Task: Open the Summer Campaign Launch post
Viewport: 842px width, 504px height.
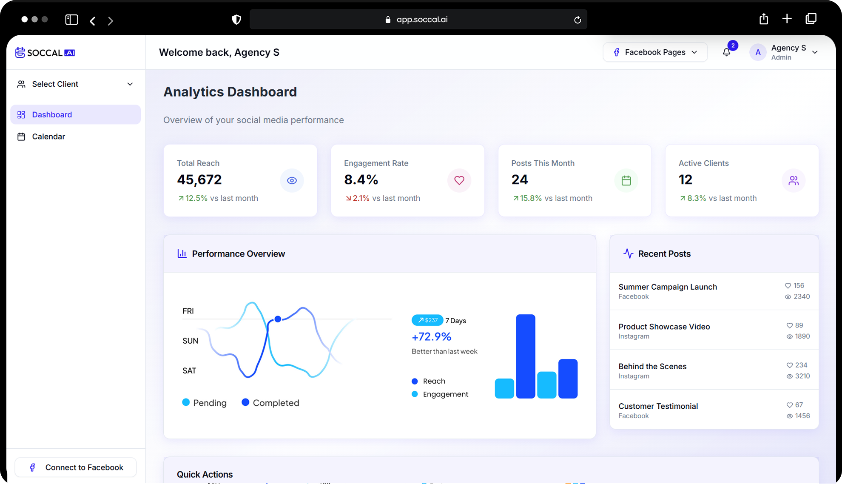Action: pos(668,287)
